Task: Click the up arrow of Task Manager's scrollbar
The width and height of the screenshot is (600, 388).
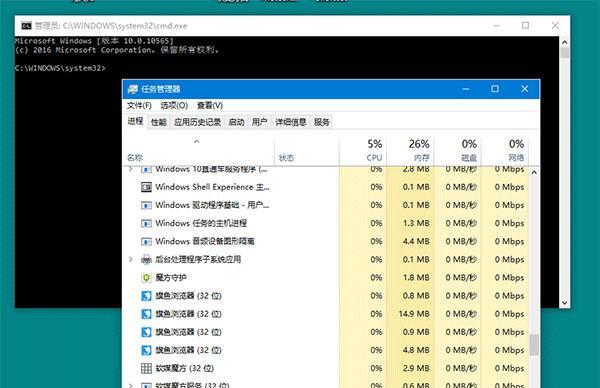Action: click(x=534, y=173)
